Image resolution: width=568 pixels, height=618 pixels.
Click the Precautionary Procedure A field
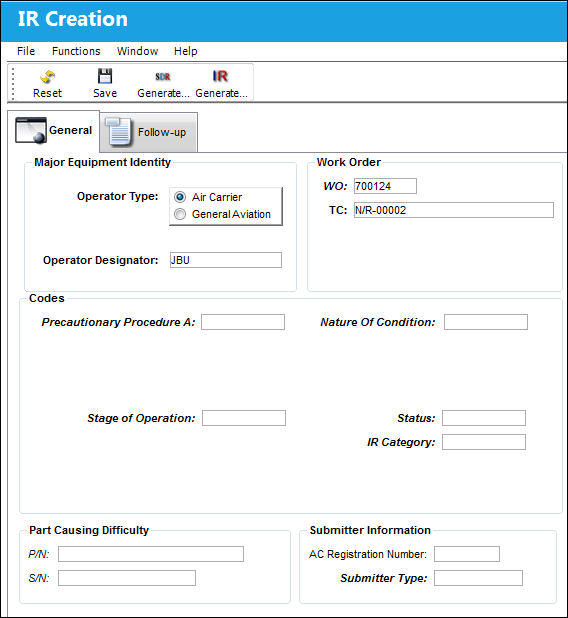243,322
